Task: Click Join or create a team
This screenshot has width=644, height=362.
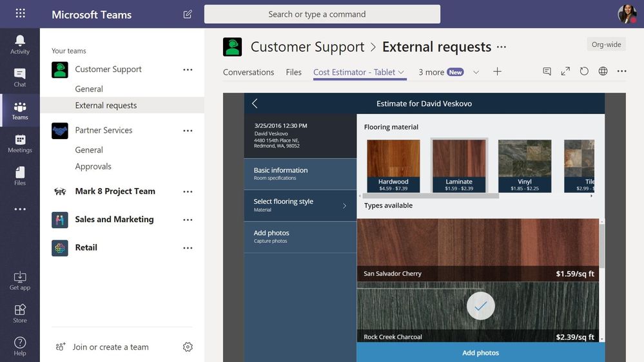Action: [110, 347]
